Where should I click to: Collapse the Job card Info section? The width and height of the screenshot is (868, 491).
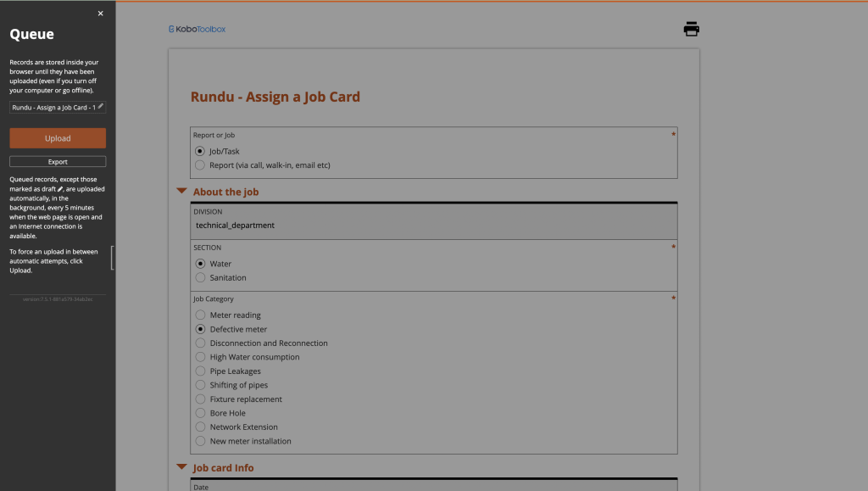pyautogui.click(x=181, y=467)
